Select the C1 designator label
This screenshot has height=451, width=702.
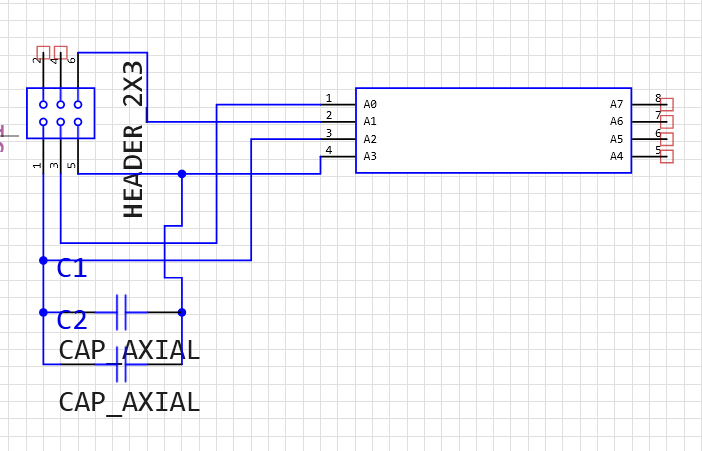click(x=72, y=269)
